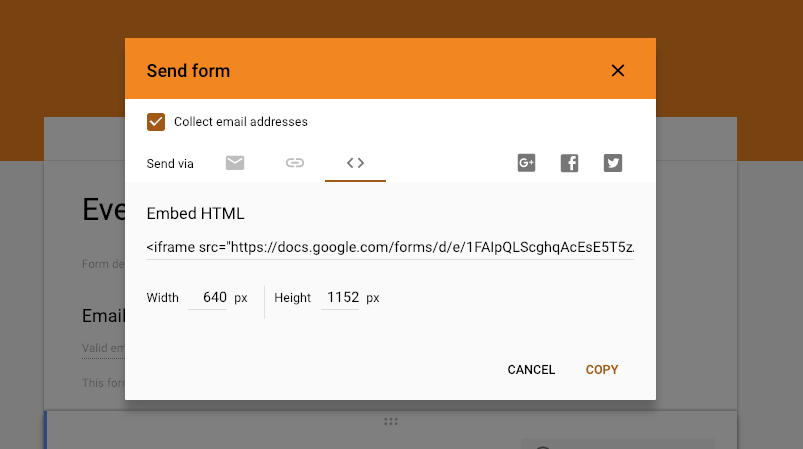Viewport: 803px width, 449px height.
Task: Close the Send form dialog
Action: [x=618, y=71]
